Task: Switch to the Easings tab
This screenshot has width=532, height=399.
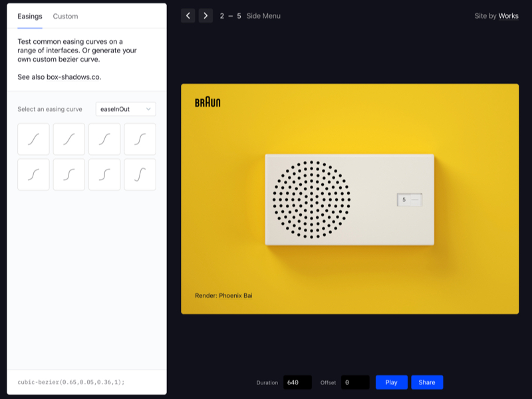Action: pos(30,16)
